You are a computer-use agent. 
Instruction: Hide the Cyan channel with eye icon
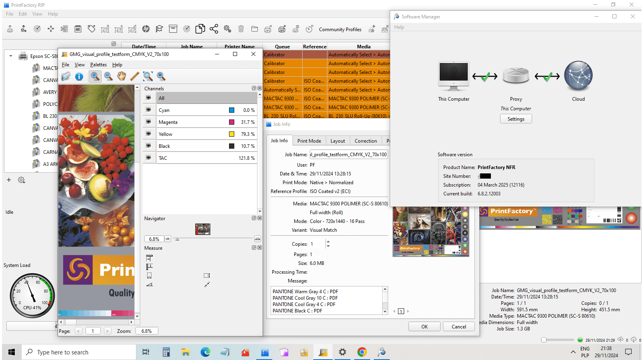pyautogui.click(x=149, y=110)
